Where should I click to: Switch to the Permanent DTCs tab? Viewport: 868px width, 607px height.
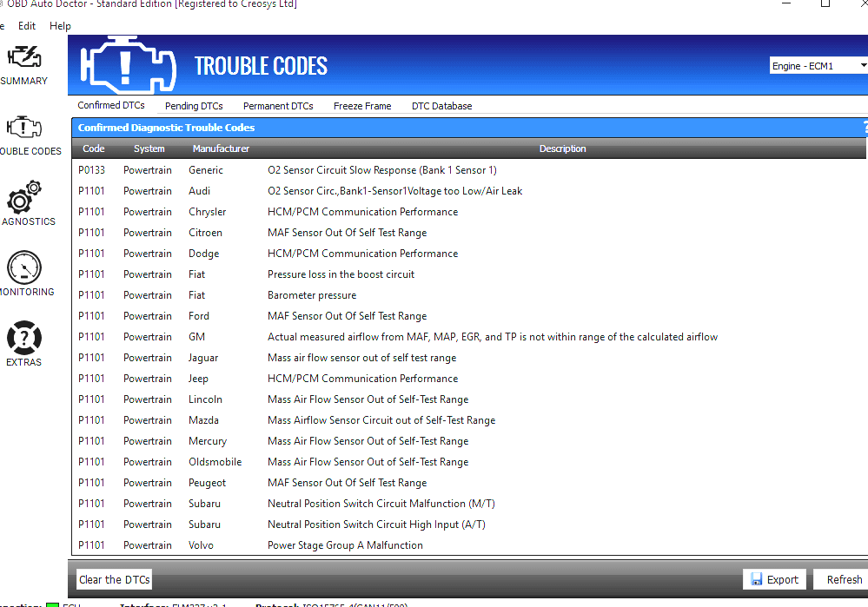[x=278, y=106]
